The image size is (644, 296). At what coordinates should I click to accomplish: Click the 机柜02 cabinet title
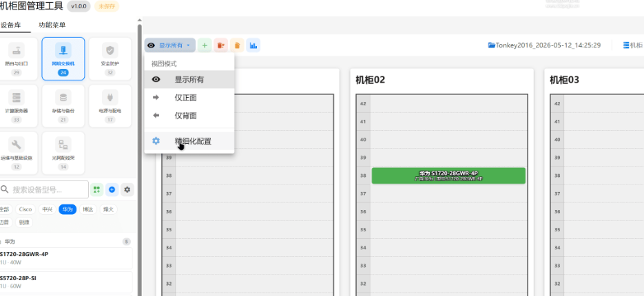[x=370, y=80]
